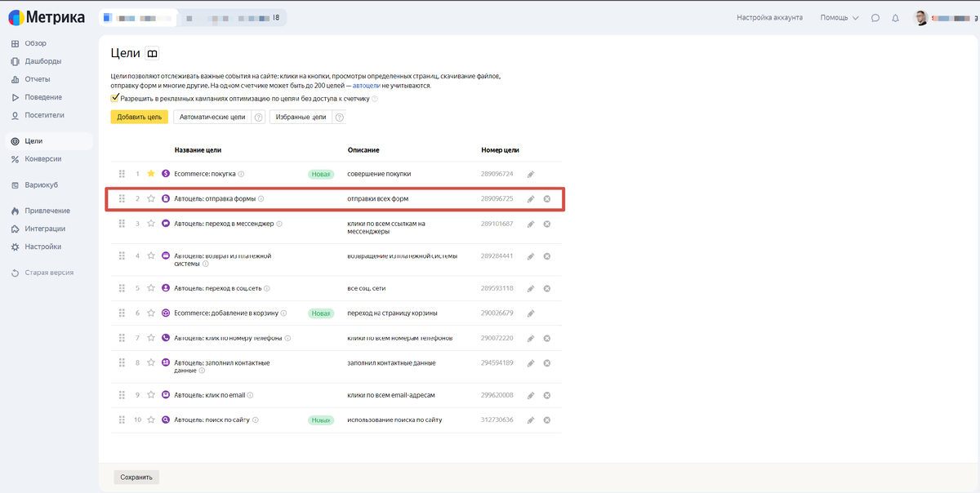Edit the переход в мессенджер goal
This screenshot has height=493, width=980.
(x=531, y=224)
